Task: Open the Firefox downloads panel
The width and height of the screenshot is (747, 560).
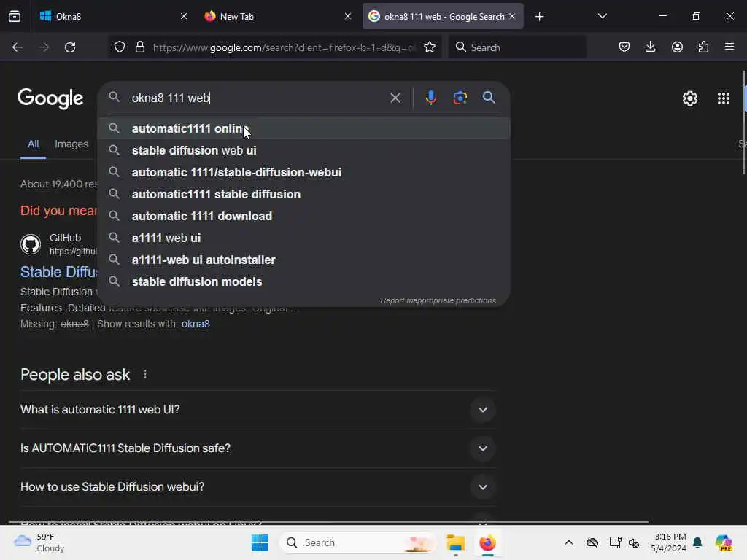Action: tap(650, 47)
